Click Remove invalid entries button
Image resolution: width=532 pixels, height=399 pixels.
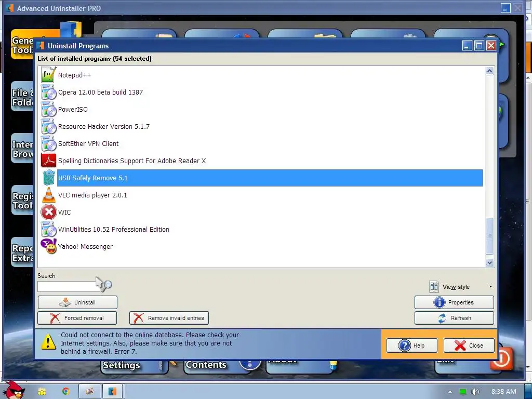(169, 318)
